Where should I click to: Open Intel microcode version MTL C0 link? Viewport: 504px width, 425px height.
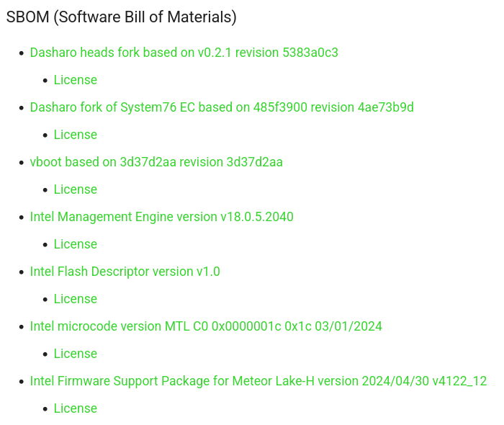[x=206, y=326]
